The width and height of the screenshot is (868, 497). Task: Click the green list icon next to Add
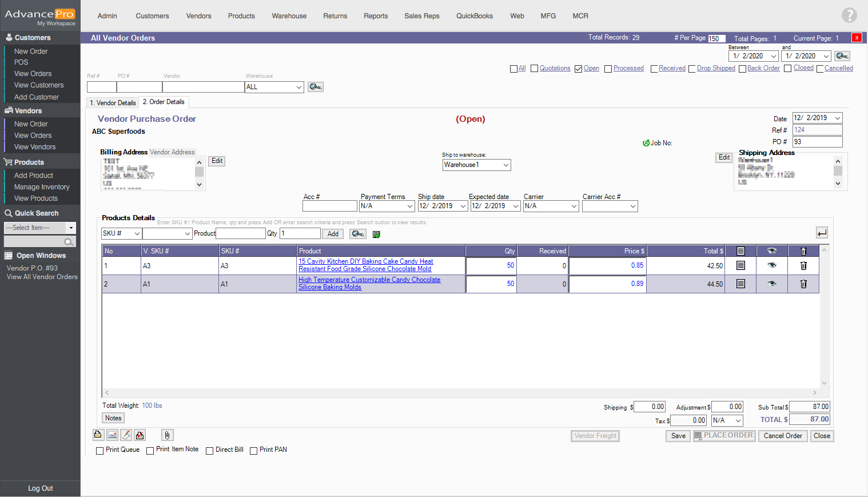[376, 234]
